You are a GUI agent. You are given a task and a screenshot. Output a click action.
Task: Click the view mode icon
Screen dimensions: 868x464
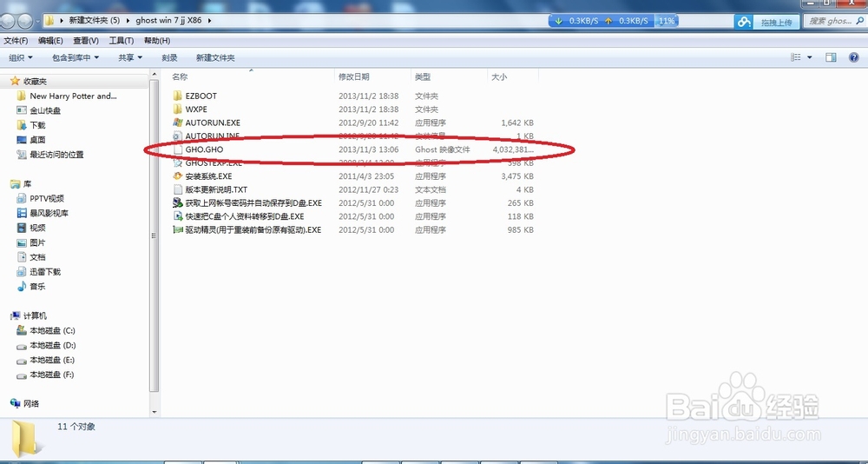(796, 57)
